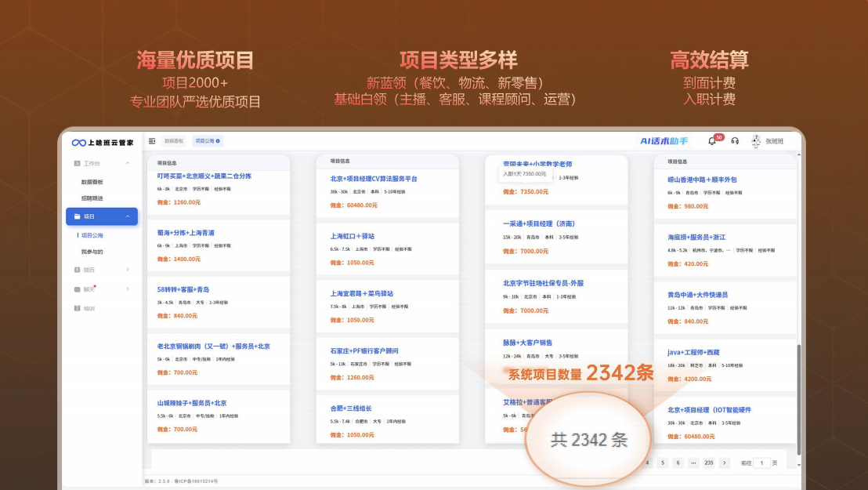Open the notification bell with 50 badge
Screen dimensions: 868x490
(x=712, y=141)
